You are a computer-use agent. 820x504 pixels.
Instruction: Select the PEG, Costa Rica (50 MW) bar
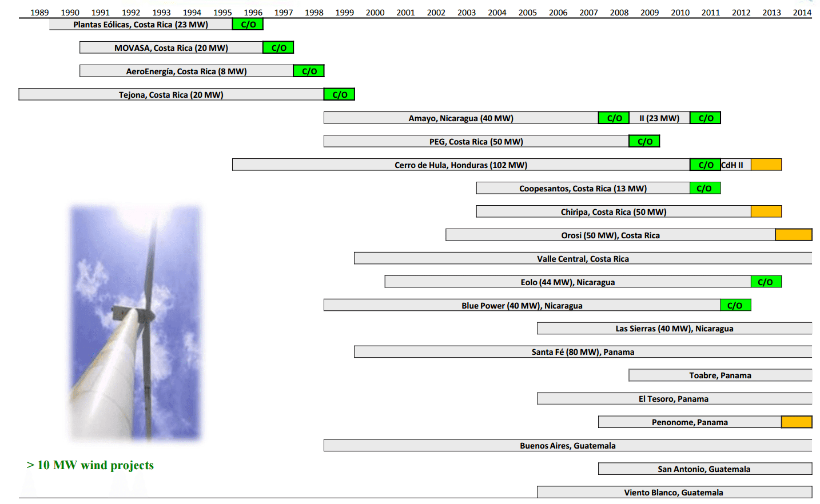pyautogui.click(x=476, y=142)
